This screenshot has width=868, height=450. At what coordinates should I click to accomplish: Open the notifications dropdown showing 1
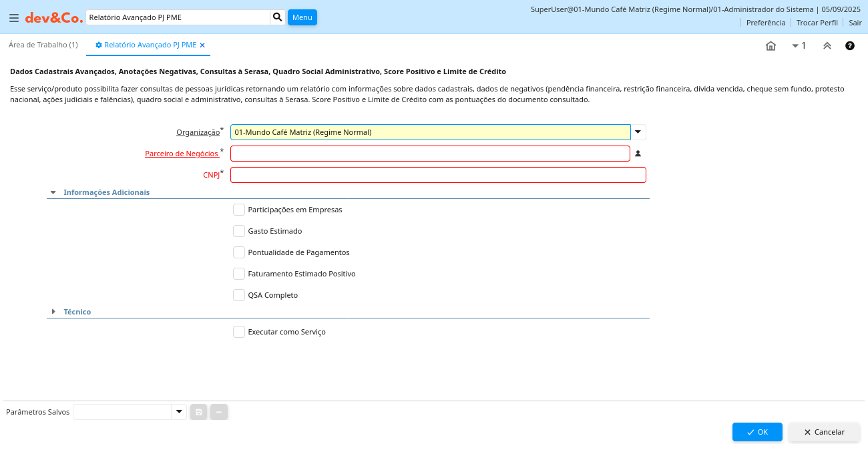[x=799, y=46]
